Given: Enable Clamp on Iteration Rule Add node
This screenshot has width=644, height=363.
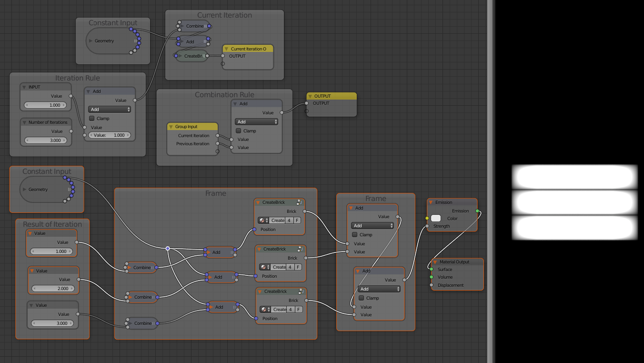Looking at the screenshot, I should (92, 119).
